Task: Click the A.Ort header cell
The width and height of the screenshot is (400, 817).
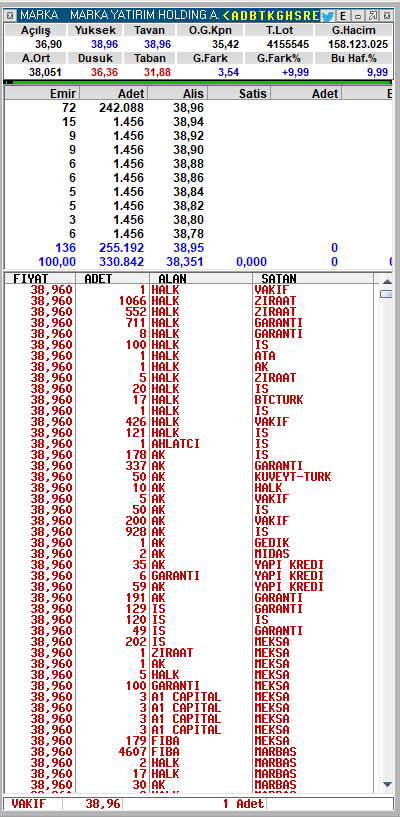Action: click(x=35, y=58)
